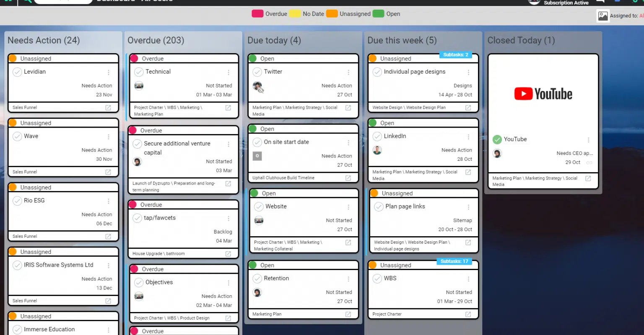Image resolution: width=644 pixels, height=335 pixels.
Task: Mark the Wave task as complete
Action: pos(17,137)
